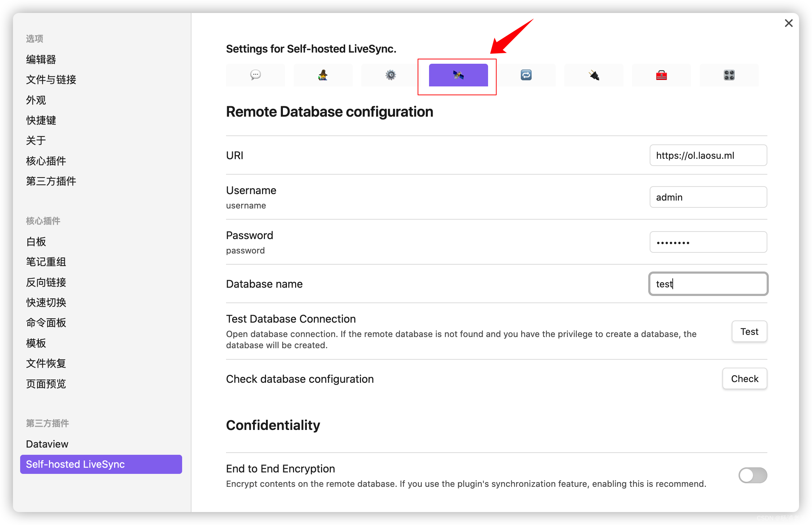Select Self-hosted LiveSync in sidebar
The height and width of the screenshot is (525, 812).
click(x=101, y=464)
